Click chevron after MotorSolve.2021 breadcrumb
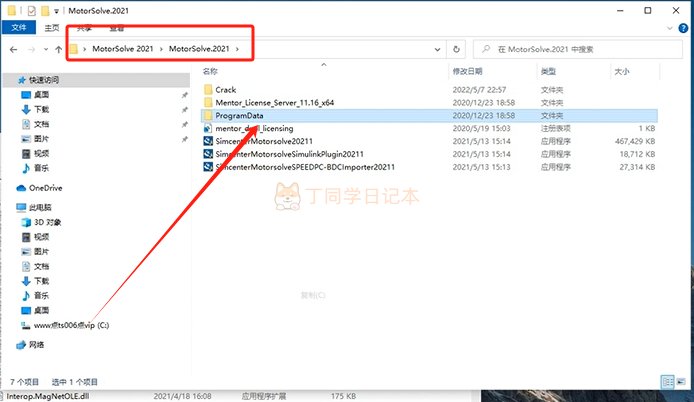The width and height of the screenshot is (694, 402). (237, 49)
